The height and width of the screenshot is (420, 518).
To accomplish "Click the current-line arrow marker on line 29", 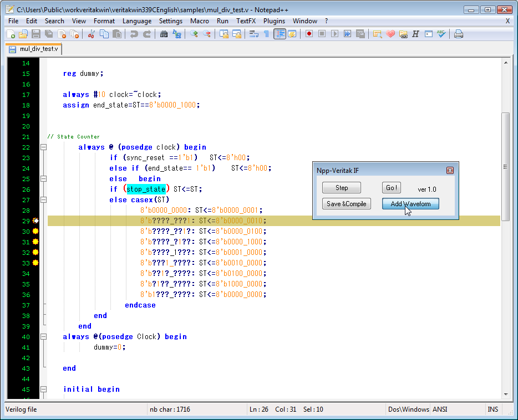I will click(35, 221).
